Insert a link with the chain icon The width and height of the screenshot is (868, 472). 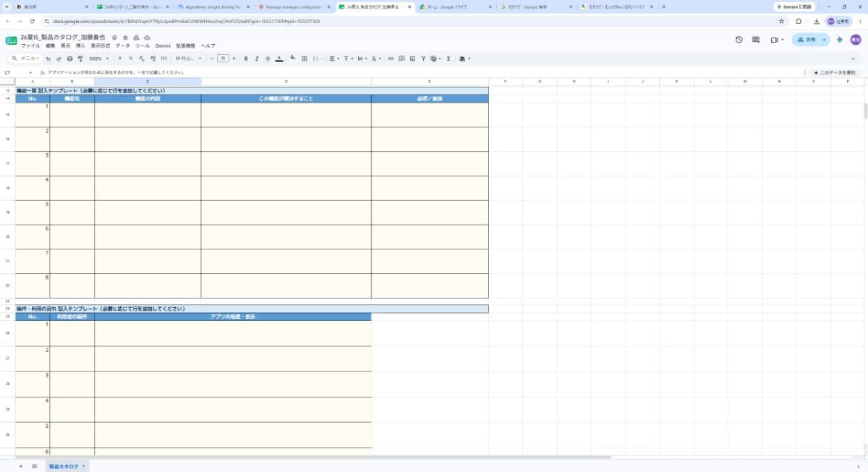pos(390,59)
